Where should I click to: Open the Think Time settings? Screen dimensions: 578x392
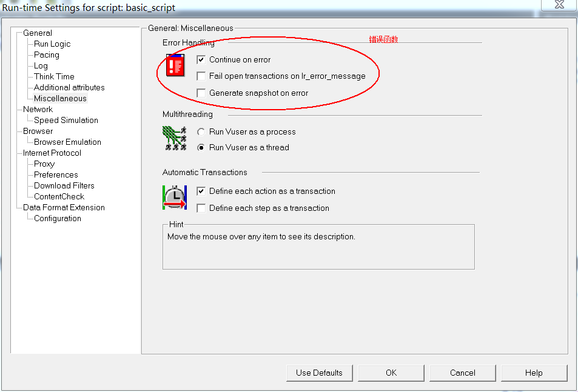click(54, 76)
